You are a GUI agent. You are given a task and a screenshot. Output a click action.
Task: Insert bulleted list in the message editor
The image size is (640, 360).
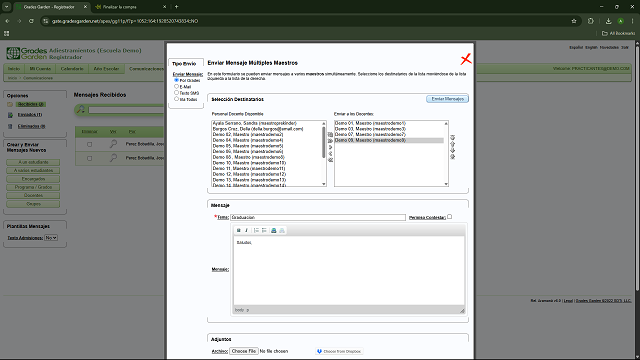click(x=264, y=231)
